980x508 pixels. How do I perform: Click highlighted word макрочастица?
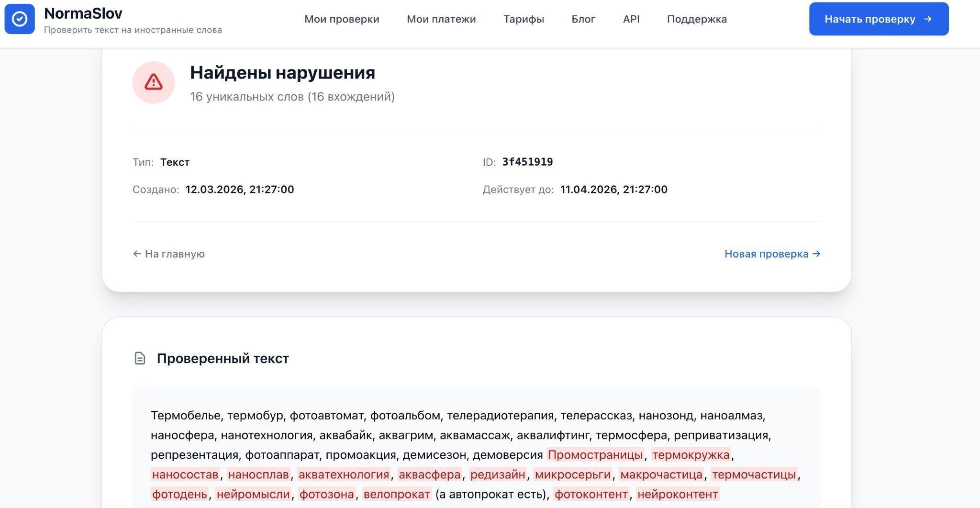click(661, 474)
